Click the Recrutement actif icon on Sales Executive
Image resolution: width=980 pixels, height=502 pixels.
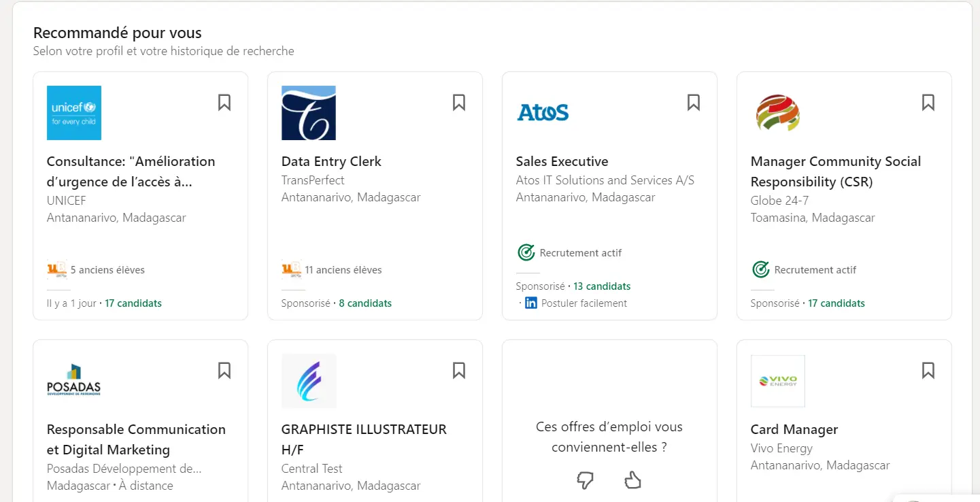coord(526,253)
